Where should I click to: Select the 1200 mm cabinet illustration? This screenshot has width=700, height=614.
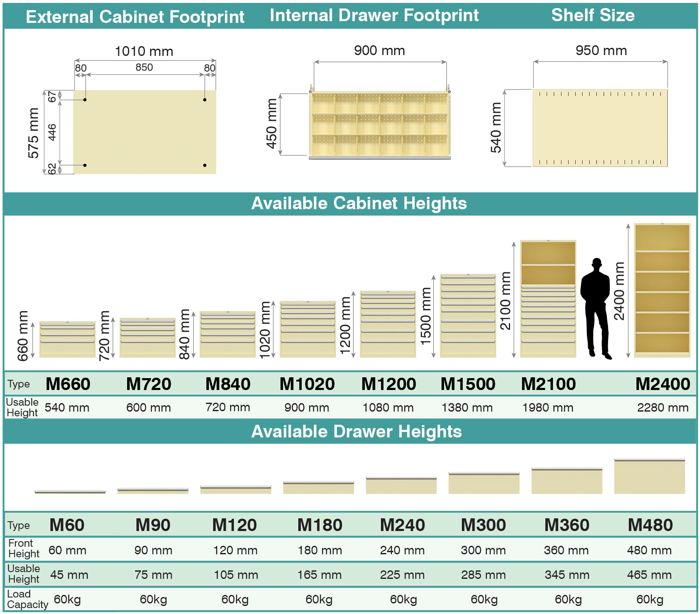coord(388,324)
